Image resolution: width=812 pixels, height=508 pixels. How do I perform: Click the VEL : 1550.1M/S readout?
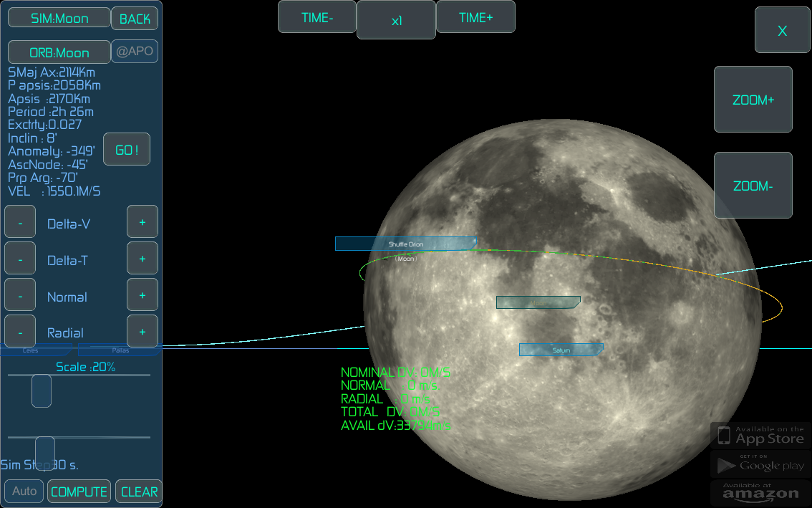coord(54,191)
